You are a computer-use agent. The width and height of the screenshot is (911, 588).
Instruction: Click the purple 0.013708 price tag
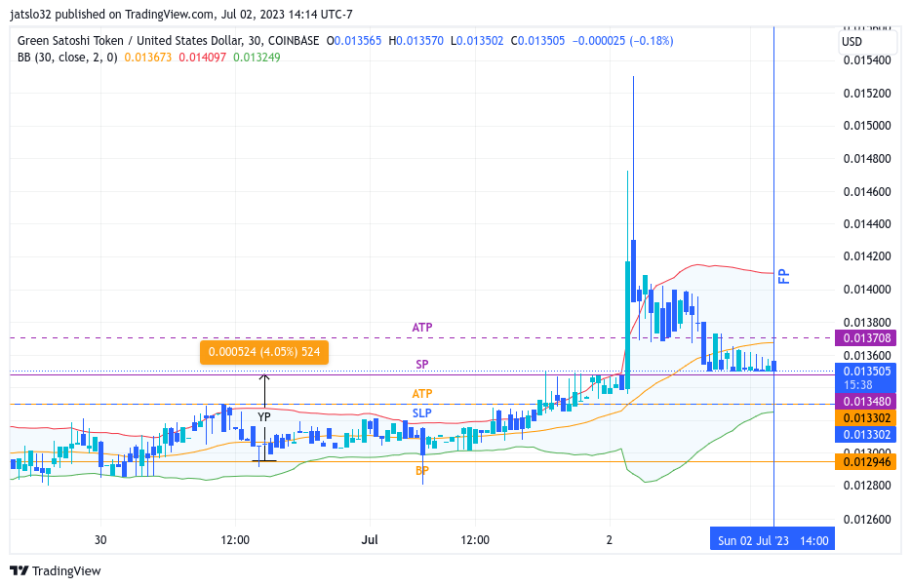(x=867, y=338)
